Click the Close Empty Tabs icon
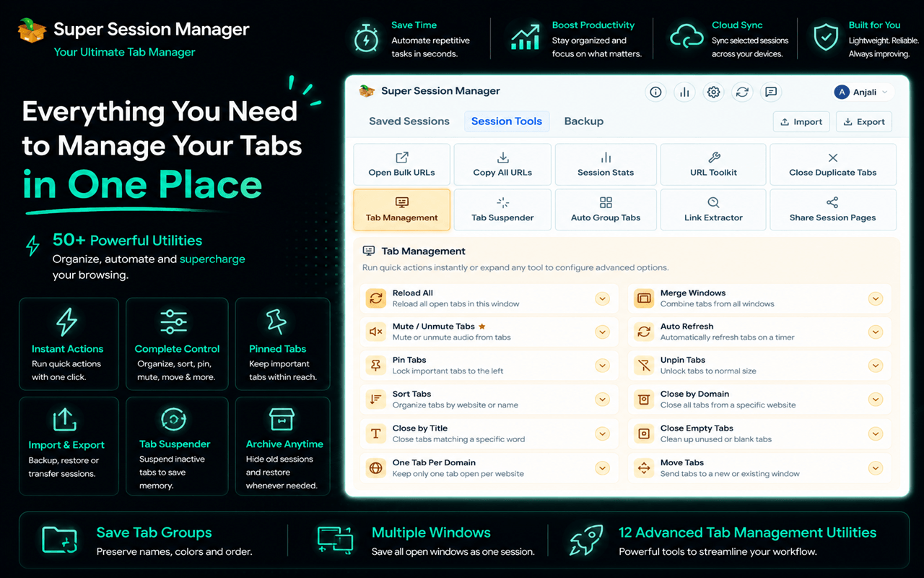 tap(643, 433)
